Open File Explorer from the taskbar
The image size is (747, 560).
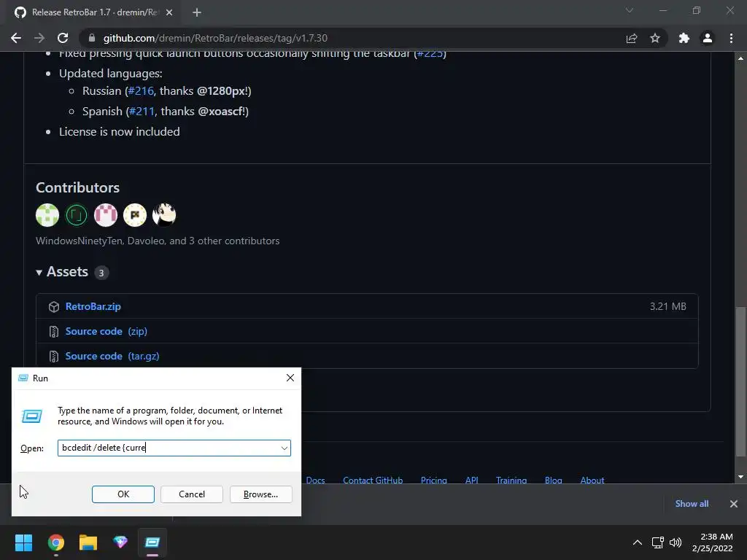(88, 542)
